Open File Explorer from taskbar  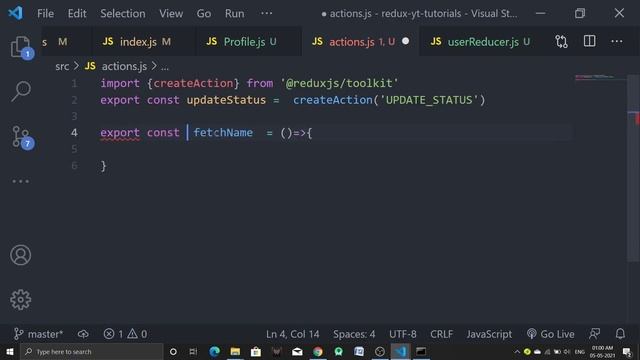coord(235,351)
